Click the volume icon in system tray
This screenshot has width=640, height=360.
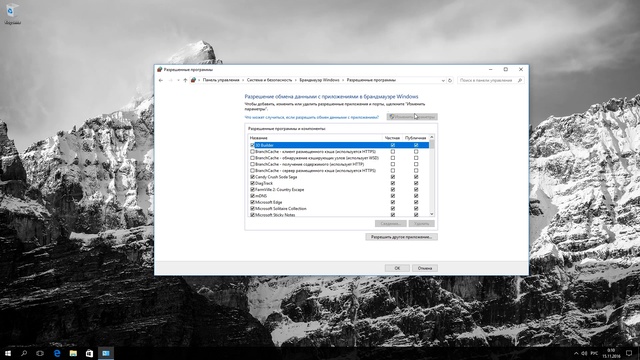[x=584, y=353]
